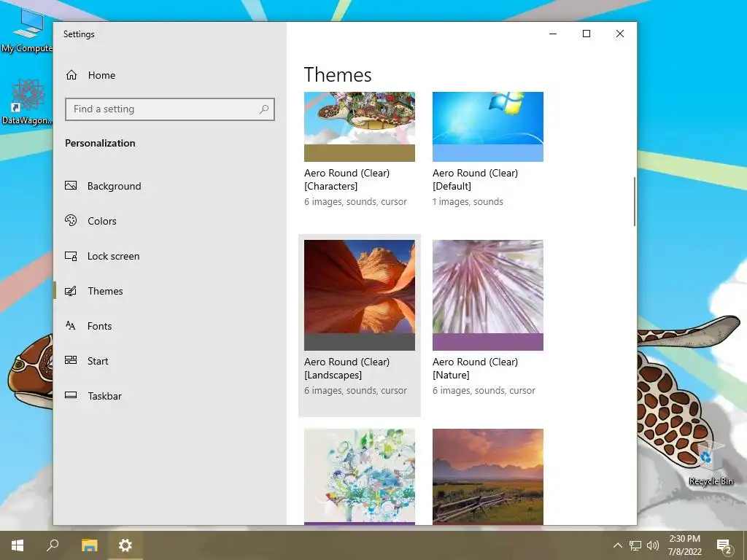Apply Aero Round (Clear) [Nature] theme thumbnail

pos(488,295)
